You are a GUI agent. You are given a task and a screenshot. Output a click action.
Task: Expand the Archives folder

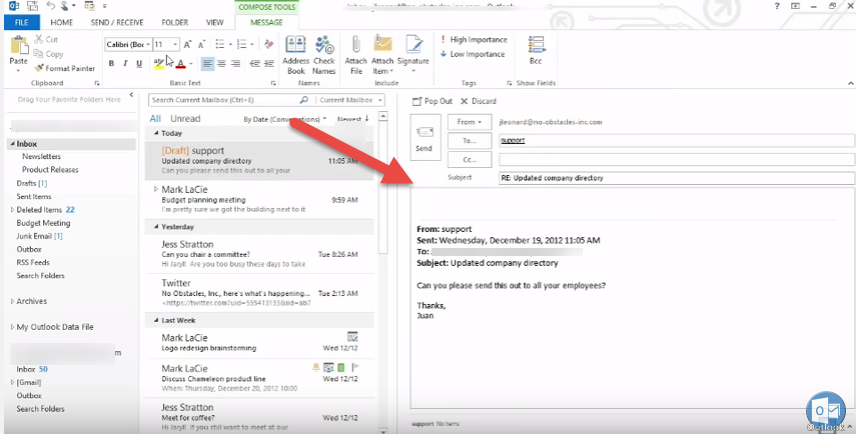tap(13, 301)
